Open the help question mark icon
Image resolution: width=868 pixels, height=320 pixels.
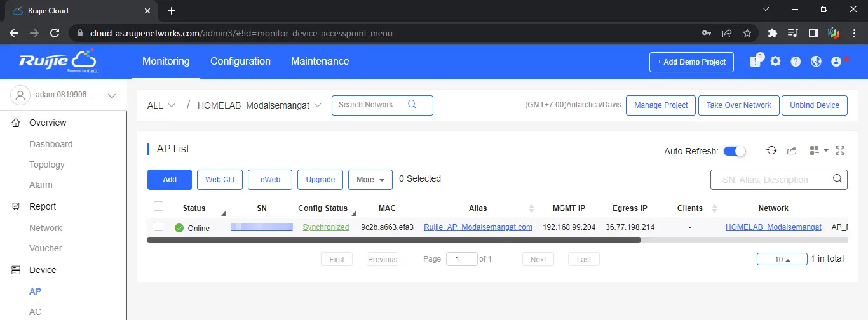796,62
